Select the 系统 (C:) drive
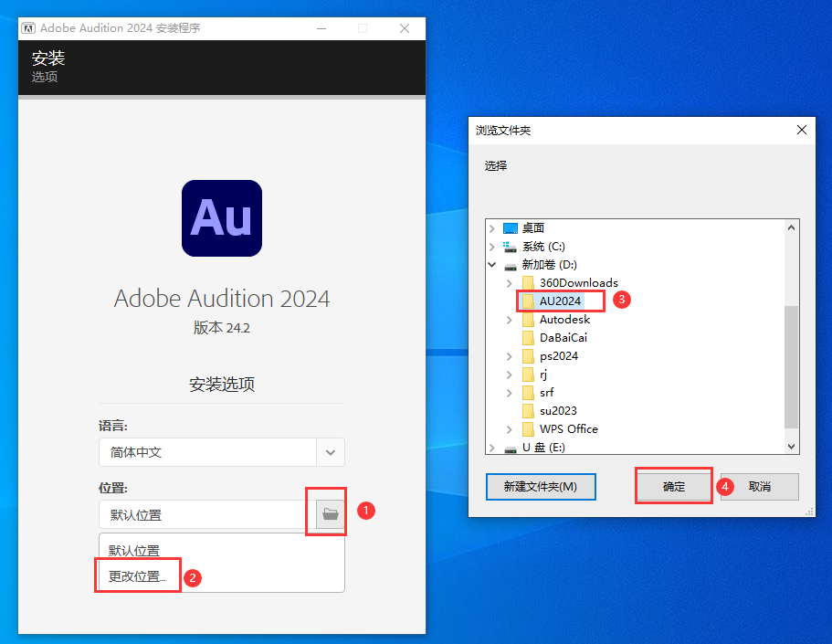This screenshot has width=832, height=644. point(536,246)
